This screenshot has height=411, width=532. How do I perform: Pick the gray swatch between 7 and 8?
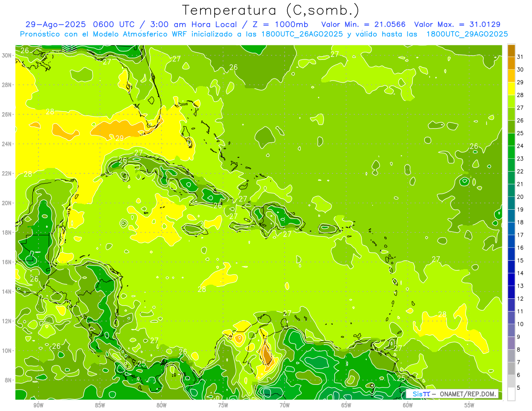coord(511,356)
